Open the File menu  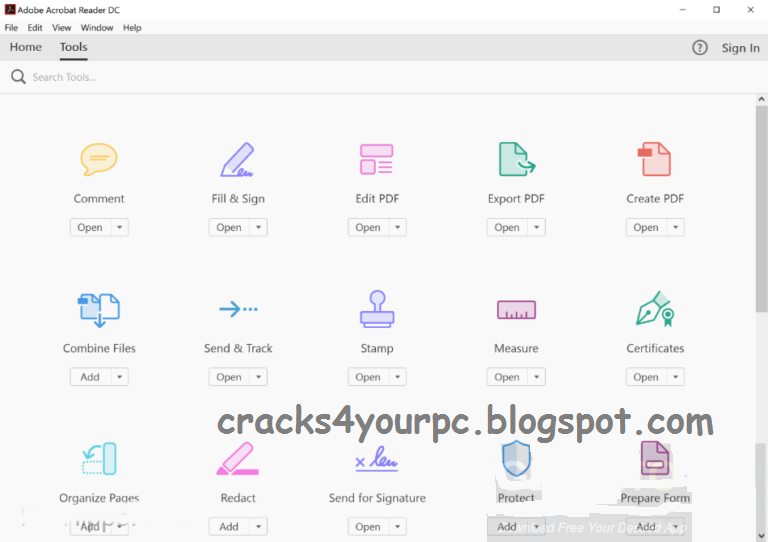coord(11,28)
